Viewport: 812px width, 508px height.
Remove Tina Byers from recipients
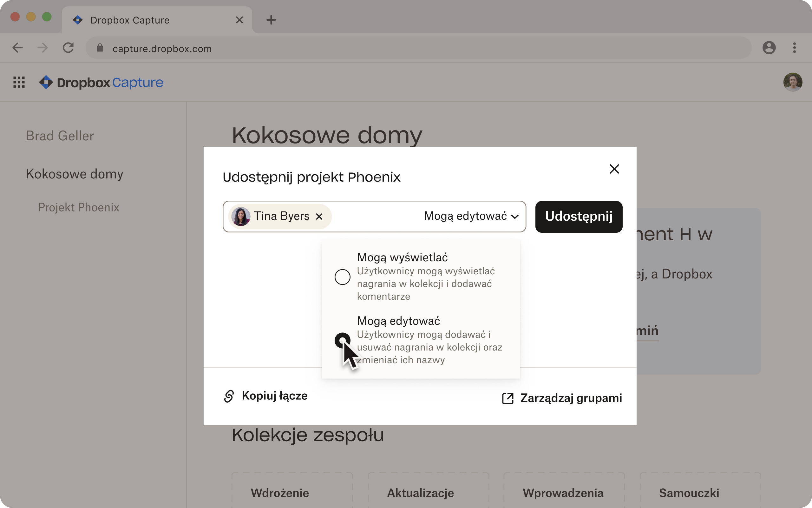click(x=319, y=216)
